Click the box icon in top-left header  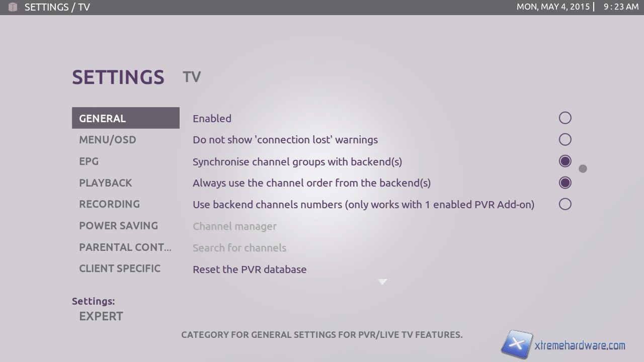[x=13, y=7]
